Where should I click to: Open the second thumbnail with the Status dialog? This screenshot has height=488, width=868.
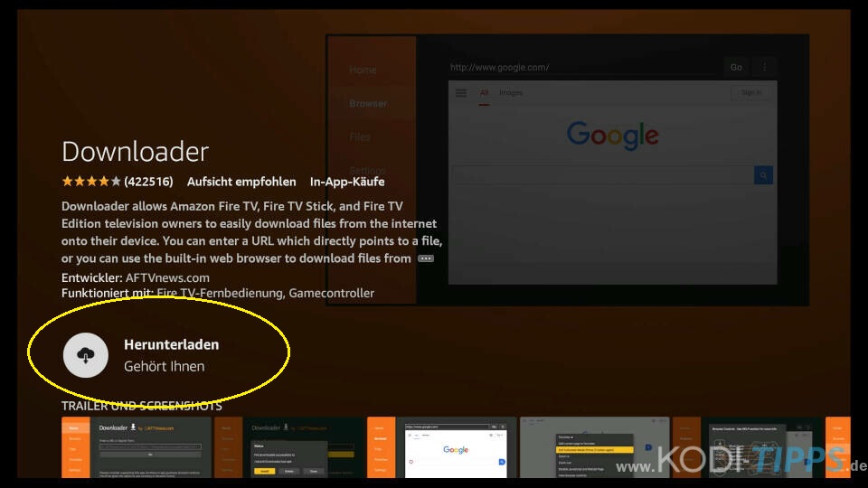(290, 447)
